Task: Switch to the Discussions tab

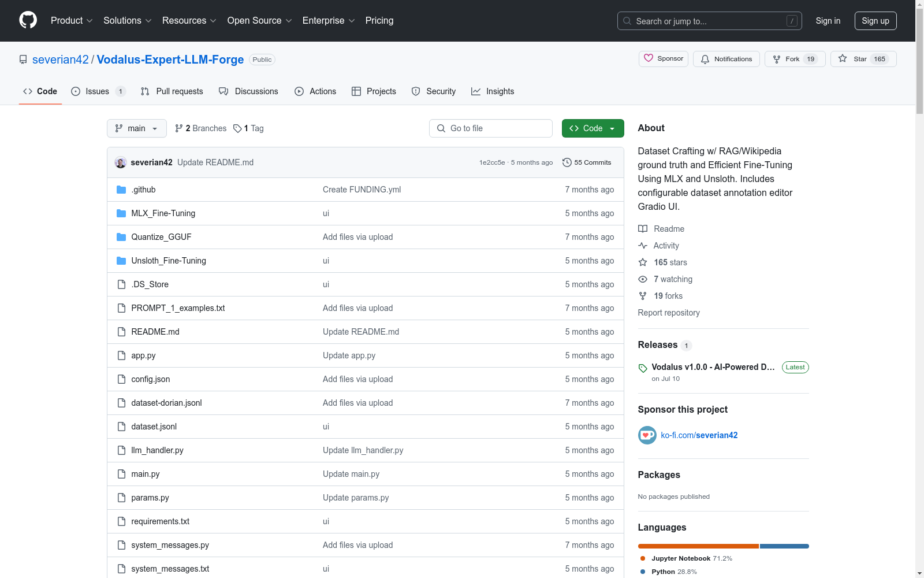Action: tap(248, 91)
